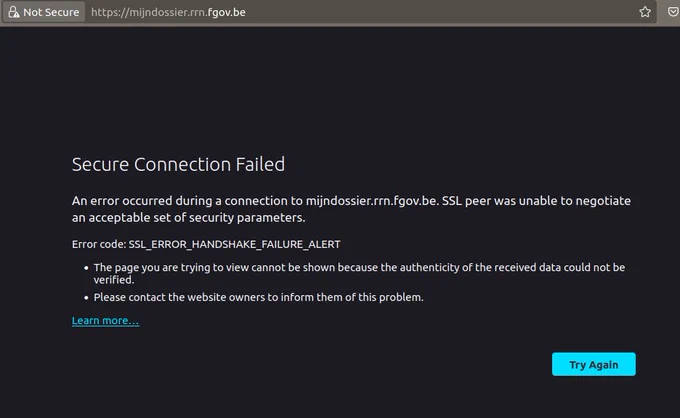Image resolution: width=680 pixels, height=418 pixels.
Task: Click the lock warning icon in address bar
Action: click(x=14, y=12)
